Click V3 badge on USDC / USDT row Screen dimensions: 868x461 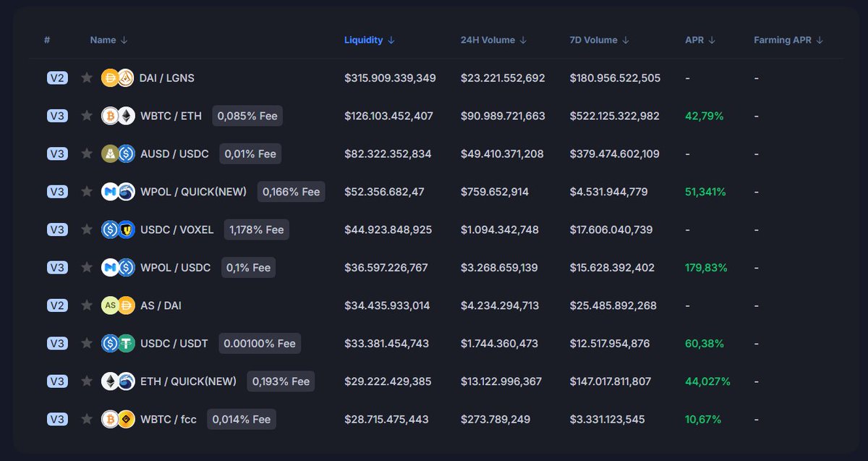tap(57, 343)
